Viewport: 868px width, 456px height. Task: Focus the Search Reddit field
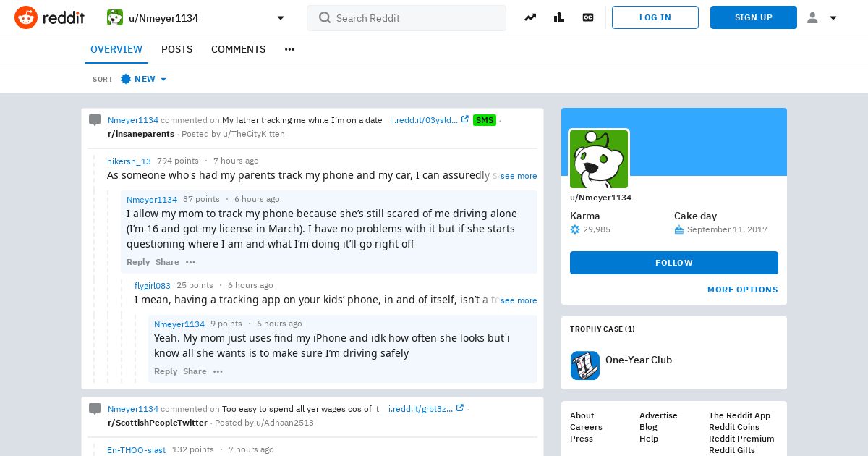[407, 18]
